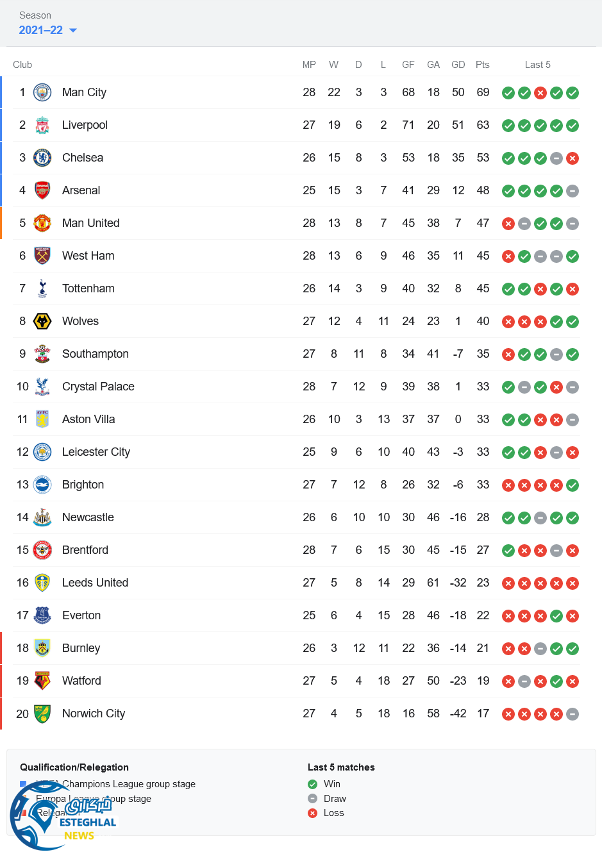Open the West Ham team link
The image size is (602, 868).
tap(88, 256)
